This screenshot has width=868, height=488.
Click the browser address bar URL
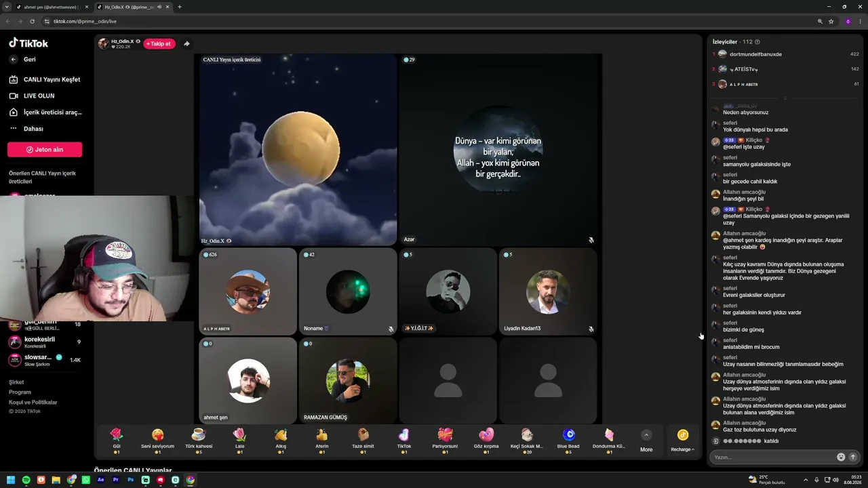pos(85,21)
